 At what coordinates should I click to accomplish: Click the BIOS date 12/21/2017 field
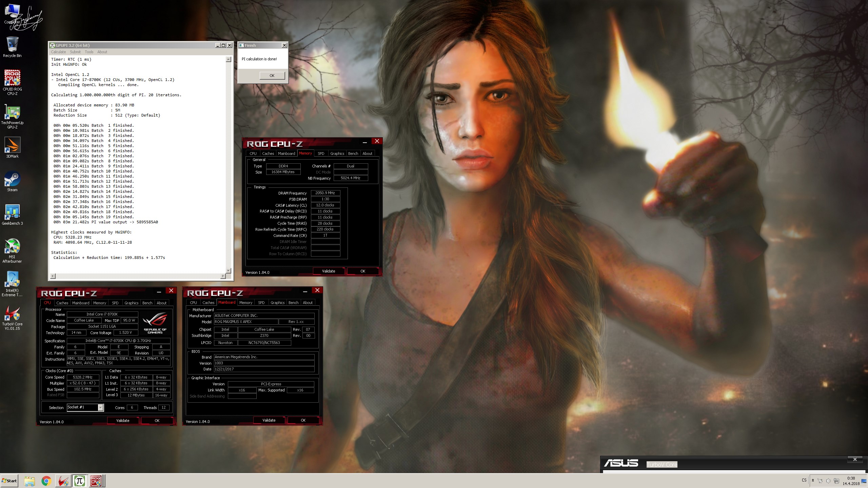click(x=264, y=369)
